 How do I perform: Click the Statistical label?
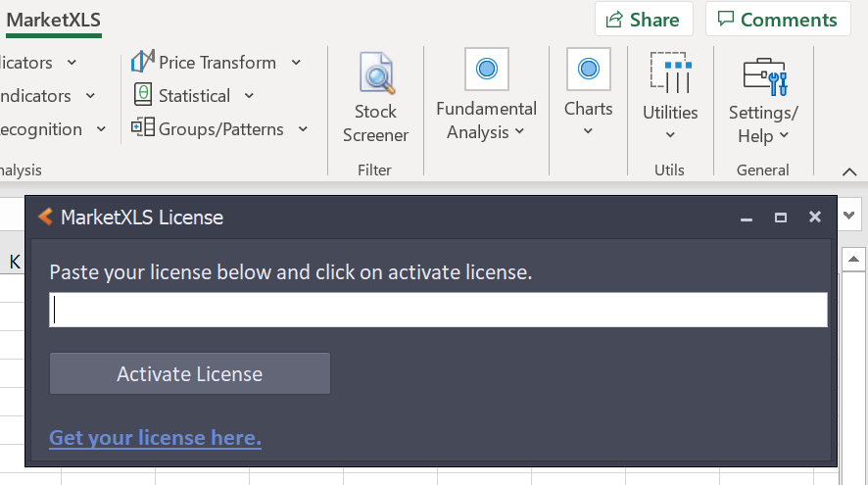click(x=194, y=96)
